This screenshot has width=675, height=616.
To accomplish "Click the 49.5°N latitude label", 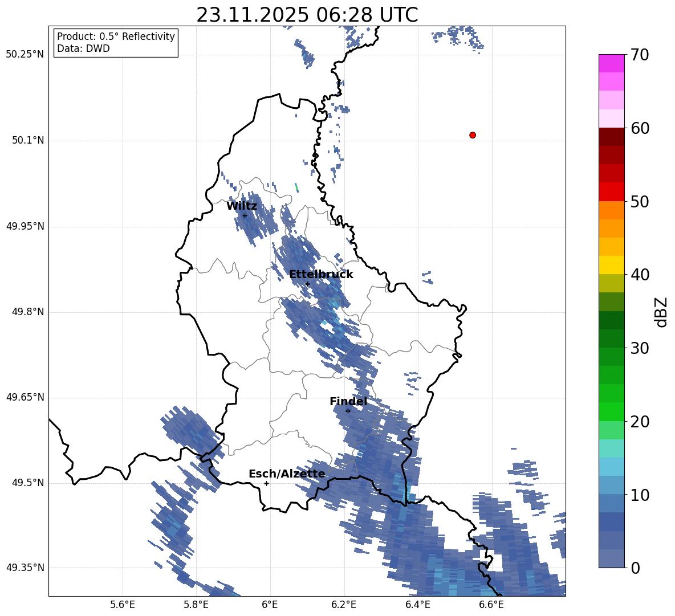I will [29, 483].
